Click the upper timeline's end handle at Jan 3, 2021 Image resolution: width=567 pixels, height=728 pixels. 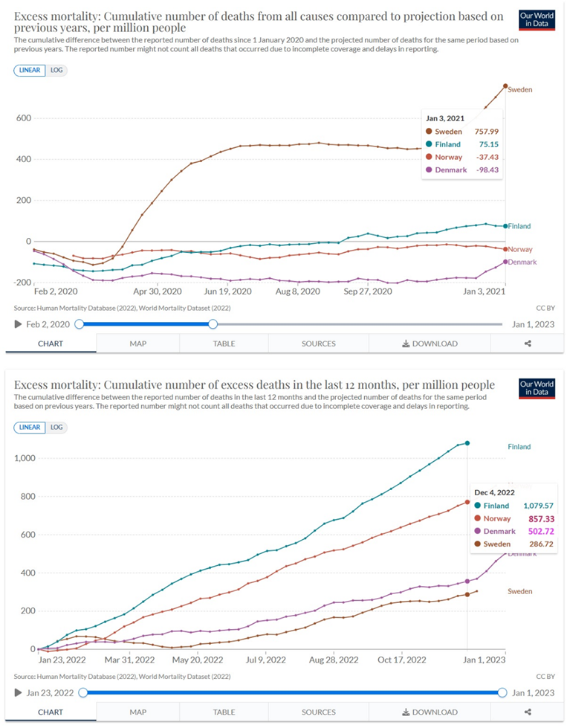[x=213, y=324]
